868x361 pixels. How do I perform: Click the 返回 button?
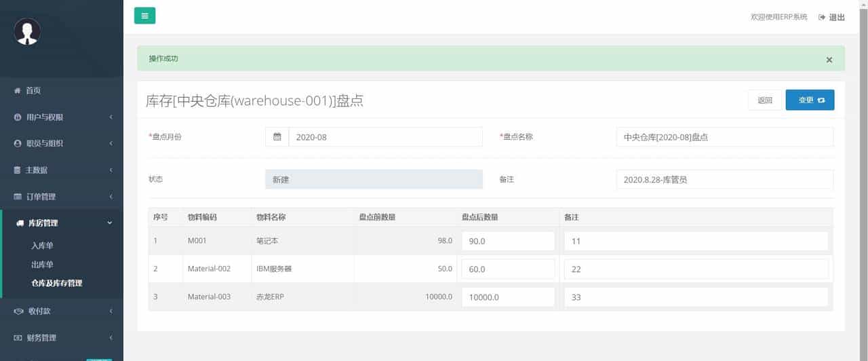[765, 100]
